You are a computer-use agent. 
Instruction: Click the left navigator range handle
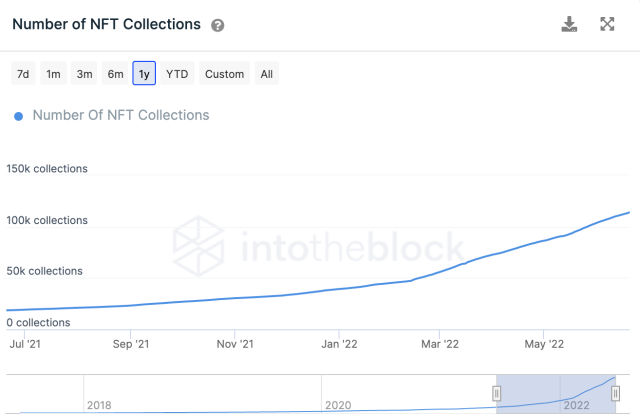click(x=496, y=393)
